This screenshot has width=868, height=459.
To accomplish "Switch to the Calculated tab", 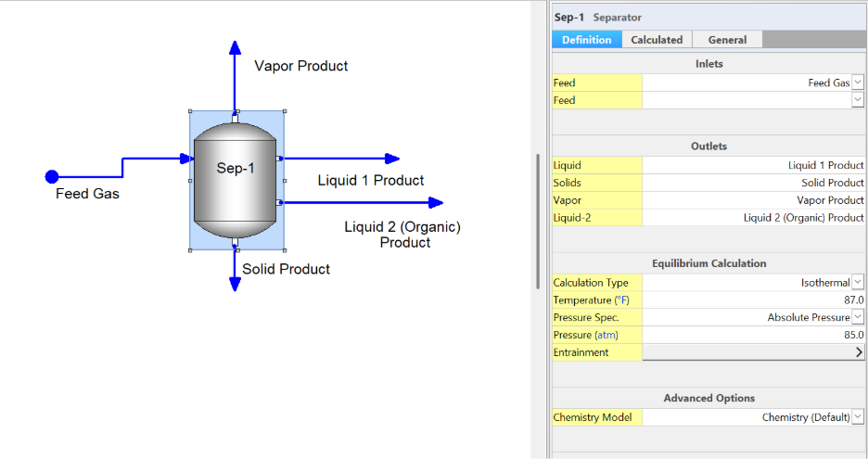I will [x=657, y=40].
